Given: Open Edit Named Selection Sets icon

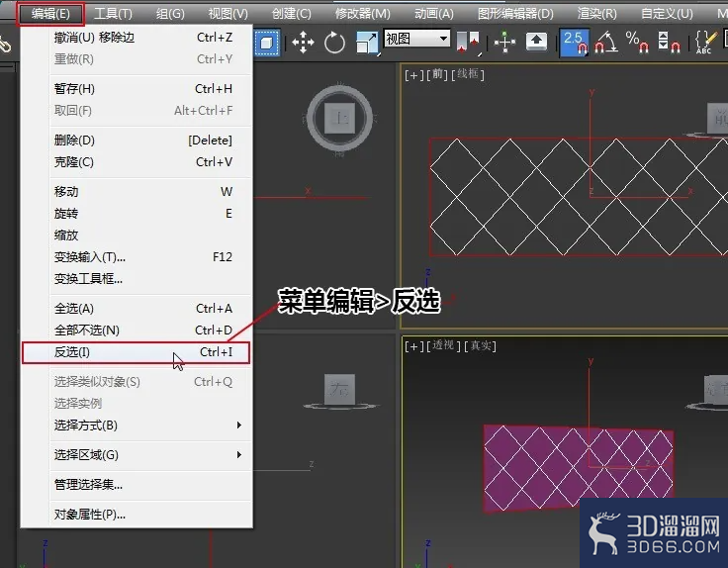Looking at the screenshot, I should point(705,42).
